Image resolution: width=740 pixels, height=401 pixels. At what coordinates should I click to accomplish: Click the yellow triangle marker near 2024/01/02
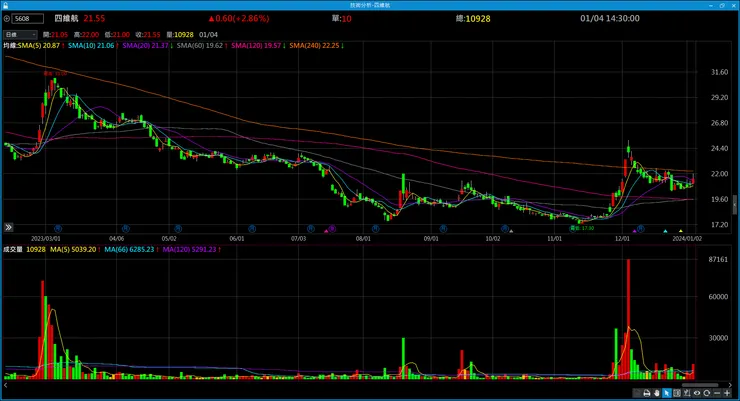pyautogui.click(x=681, y=231)
